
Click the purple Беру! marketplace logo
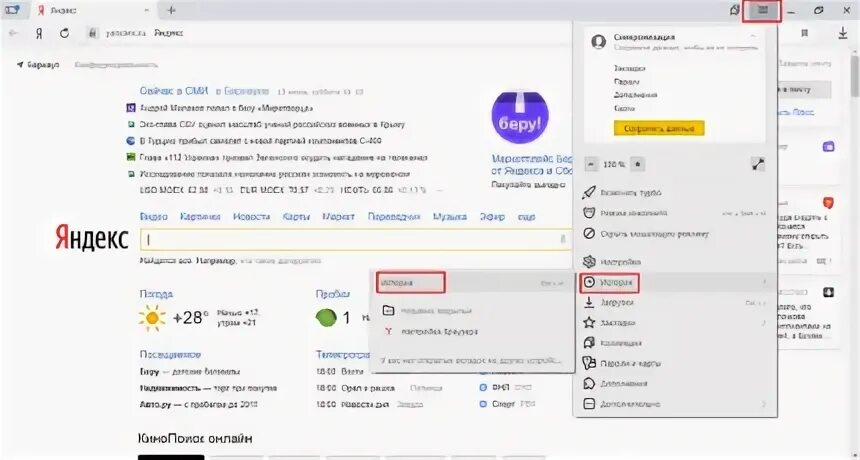coord(519,117)
